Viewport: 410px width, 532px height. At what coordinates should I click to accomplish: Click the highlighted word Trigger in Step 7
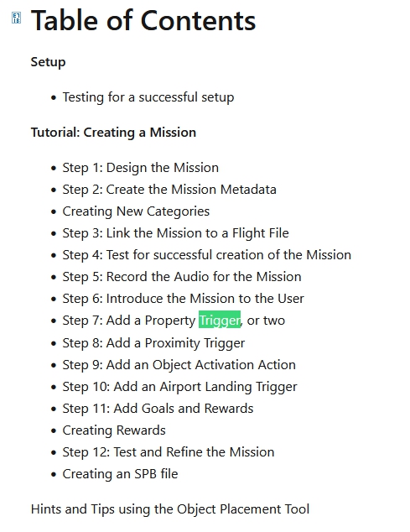click(x=220, y=320)
